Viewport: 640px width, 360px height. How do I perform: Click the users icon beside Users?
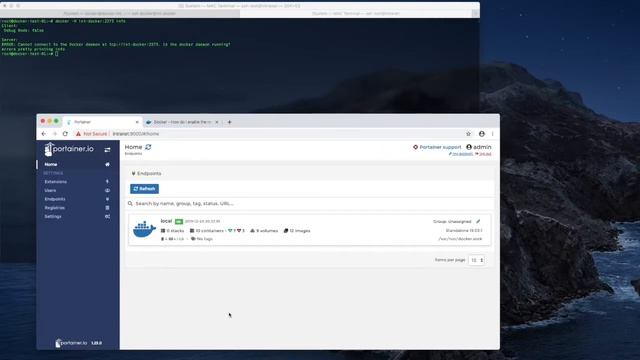[x=107, y=191]
